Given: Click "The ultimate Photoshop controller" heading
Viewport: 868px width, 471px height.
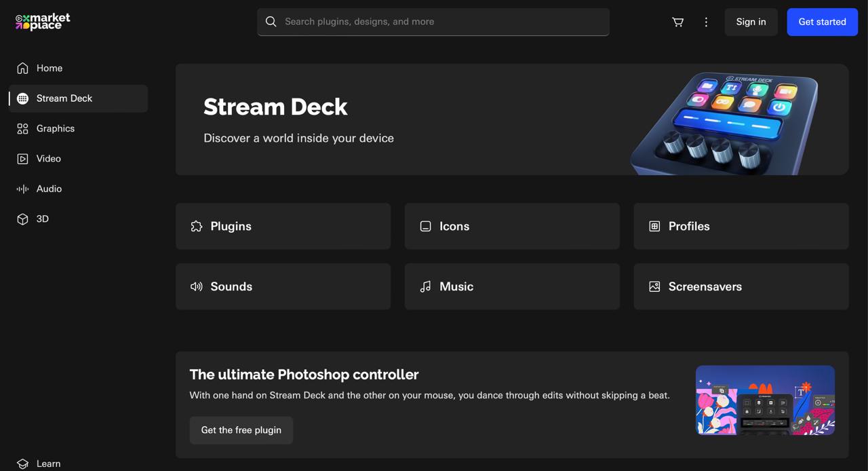Looking at the screenshot, I should (304, 375).
